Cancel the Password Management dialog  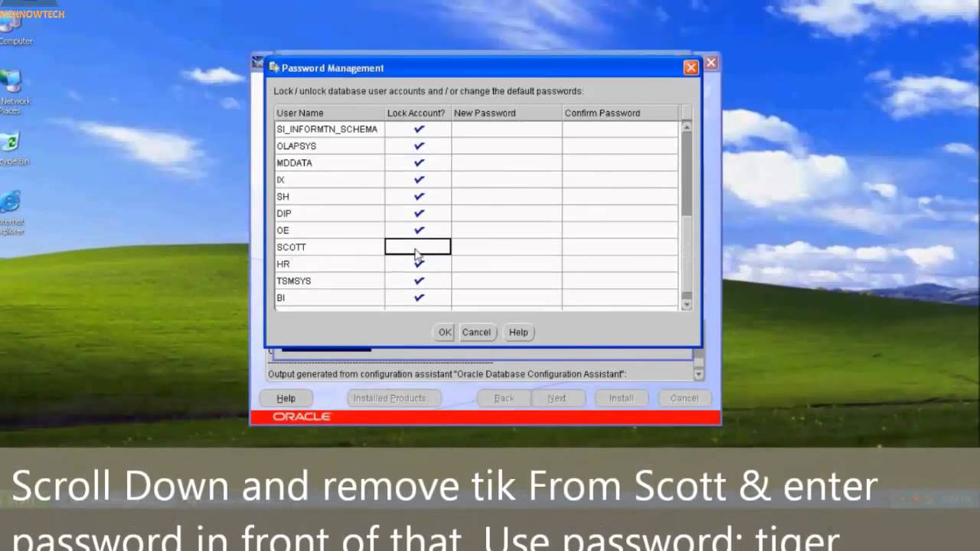pos(476,332)
